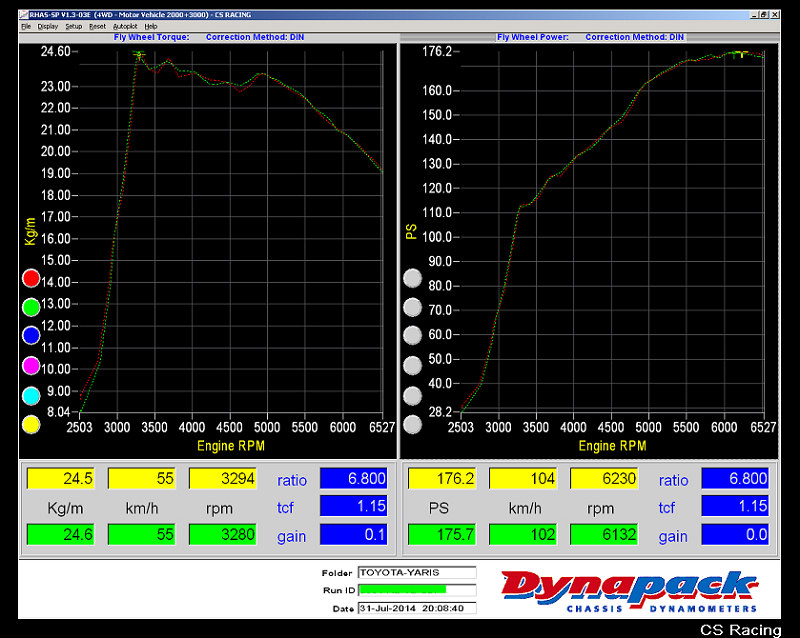Click the torque tcf value 1.15

[x=354, y=506]
